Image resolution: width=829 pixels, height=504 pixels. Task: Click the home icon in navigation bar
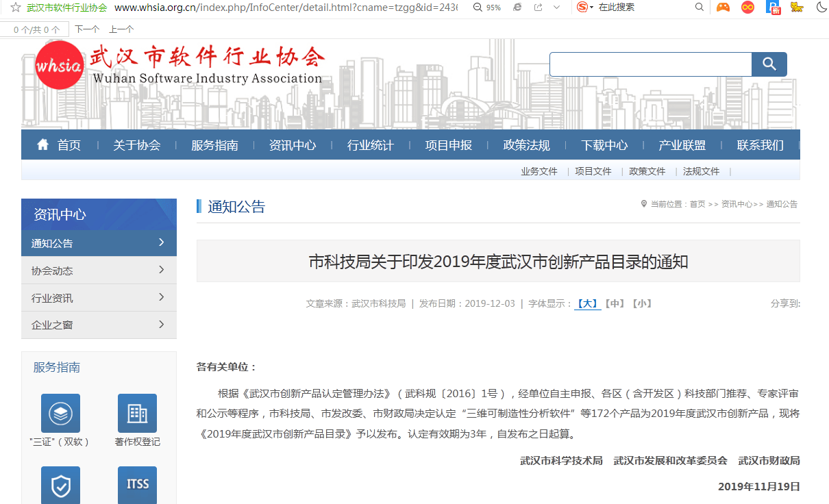coord(43,144)
